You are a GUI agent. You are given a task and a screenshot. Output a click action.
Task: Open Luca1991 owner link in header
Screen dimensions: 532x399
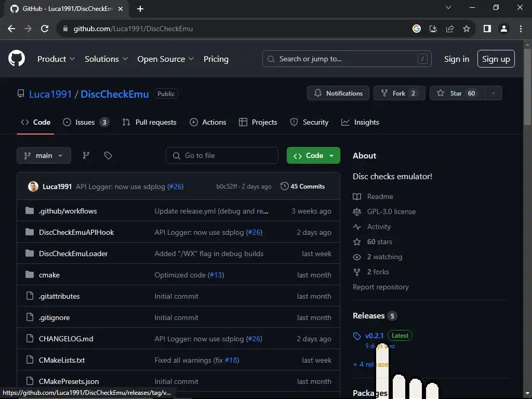click(50, 94)
